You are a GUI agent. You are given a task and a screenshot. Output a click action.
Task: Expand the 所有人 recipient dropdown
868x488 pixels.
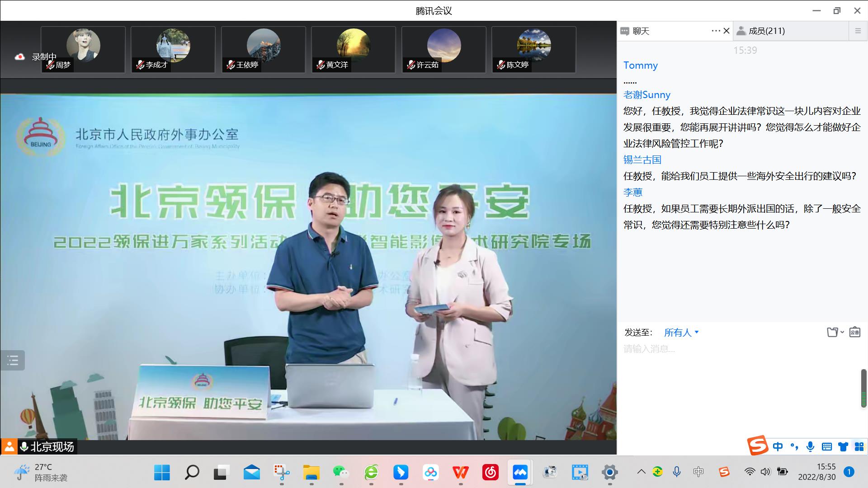[x=681, y=333]
